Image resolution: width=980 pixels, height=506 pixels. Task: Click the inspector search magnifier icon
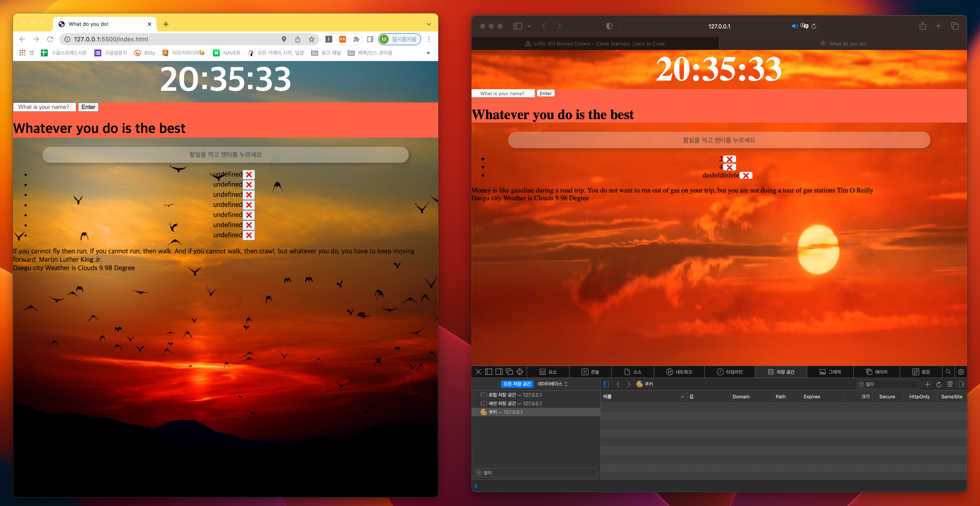(x=948, y=372)
